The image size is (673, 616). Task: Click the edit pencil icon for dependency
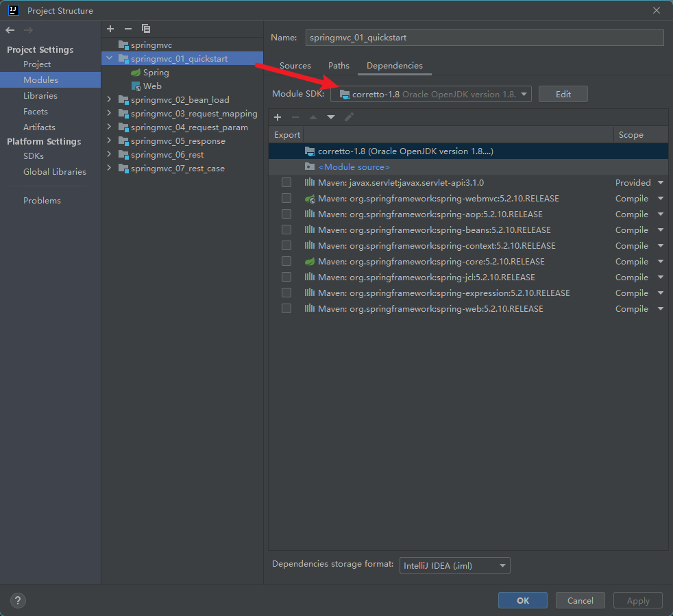[x=349, y=116]
